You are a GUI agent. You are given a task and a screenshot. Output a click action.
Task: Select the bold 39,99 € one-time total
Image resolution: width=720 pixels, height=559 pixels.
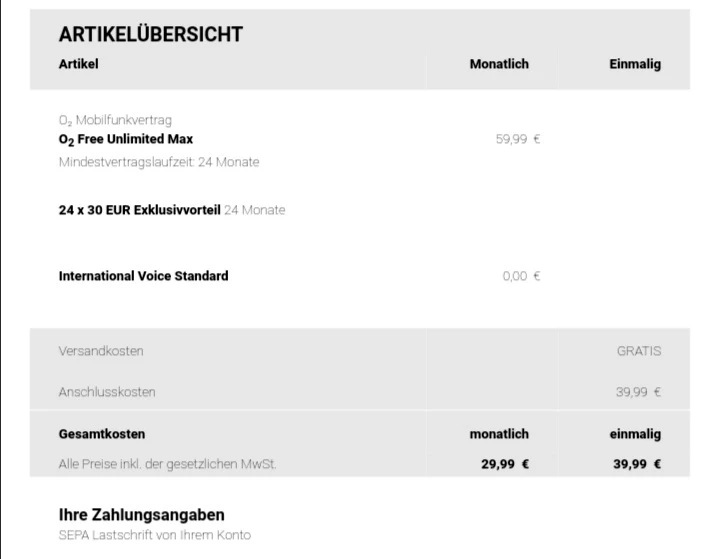(x=637, y=464)
